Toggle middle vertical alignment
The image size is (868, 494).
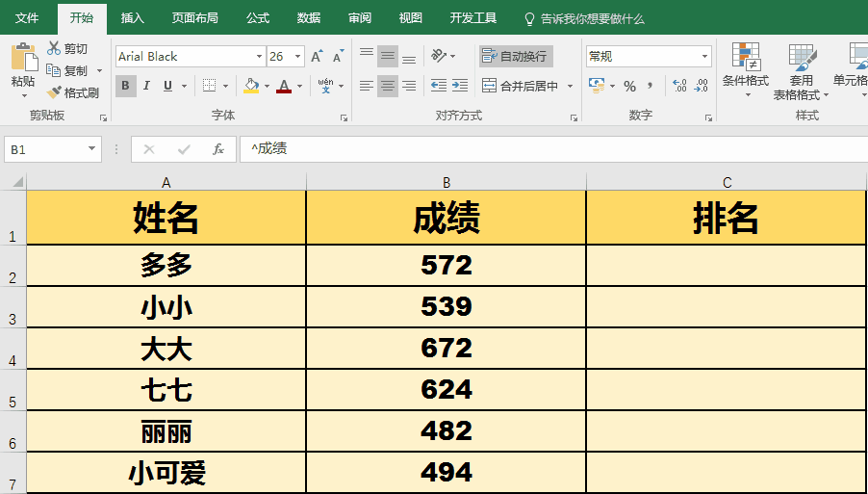388,56
